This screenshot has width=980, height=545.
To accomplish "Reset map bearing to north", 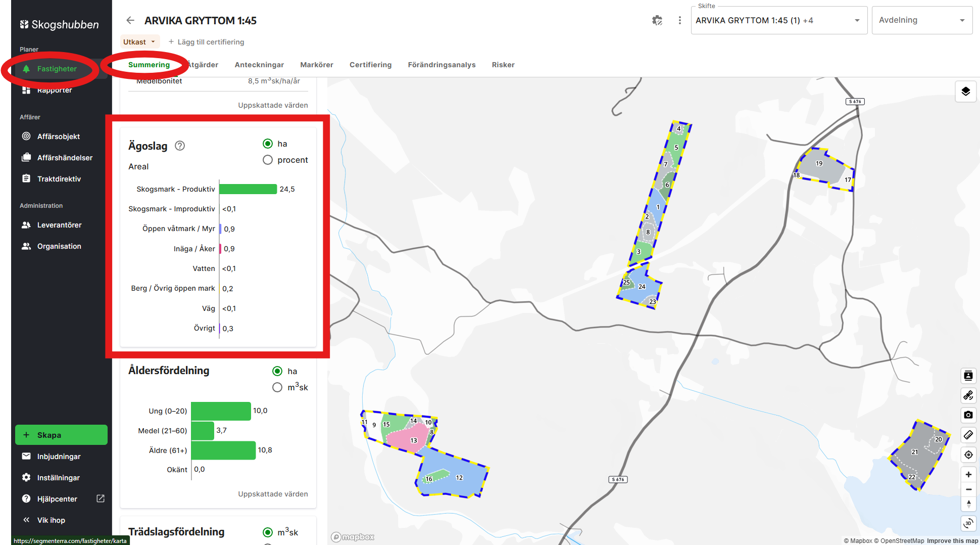I will 968,504.
